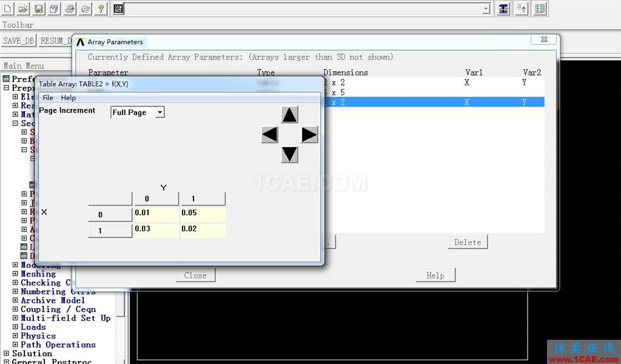Viewport: 621px width, 364px height.
Task: Expand the Meshing tree node
Action: [15, 273]
